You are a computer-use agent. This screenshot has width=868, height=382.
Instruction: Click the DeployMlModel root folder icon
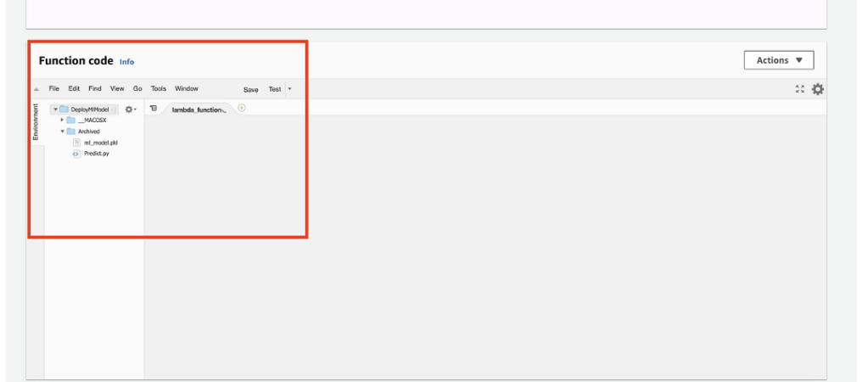[64, 110]
